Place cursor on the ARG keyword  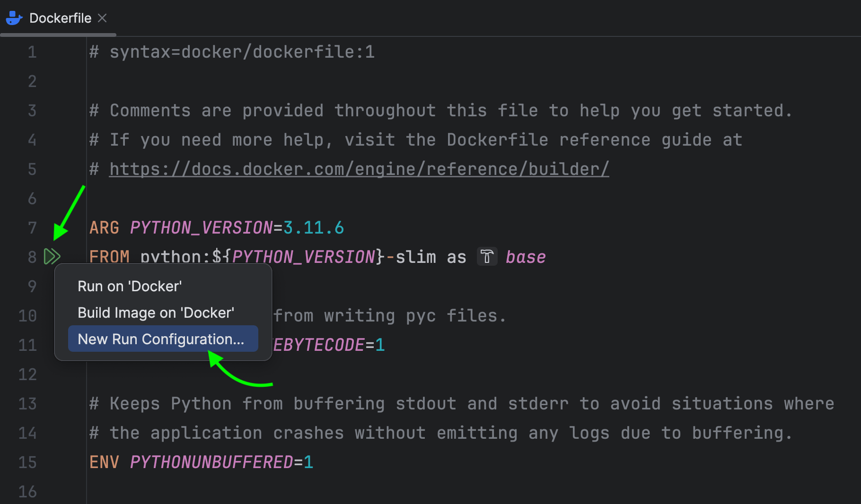[104, 228]
